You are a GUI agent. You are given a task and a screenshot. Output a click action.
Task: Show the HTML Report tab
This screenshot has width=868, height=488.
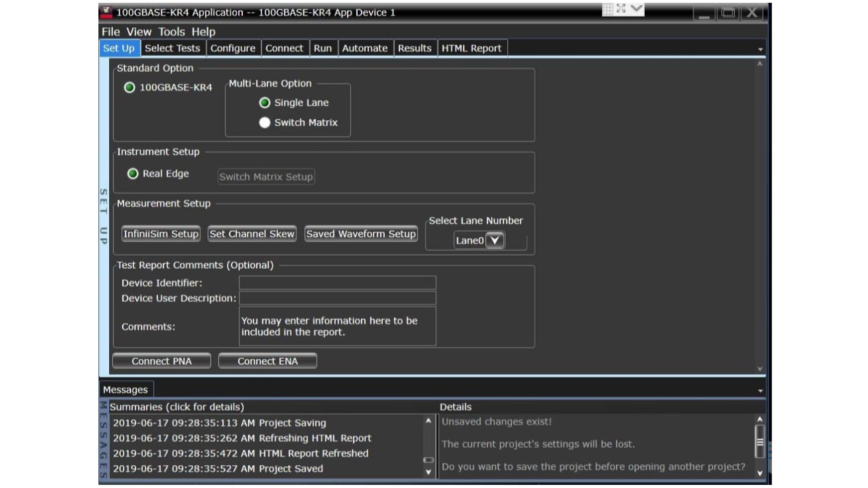(471, 48)
